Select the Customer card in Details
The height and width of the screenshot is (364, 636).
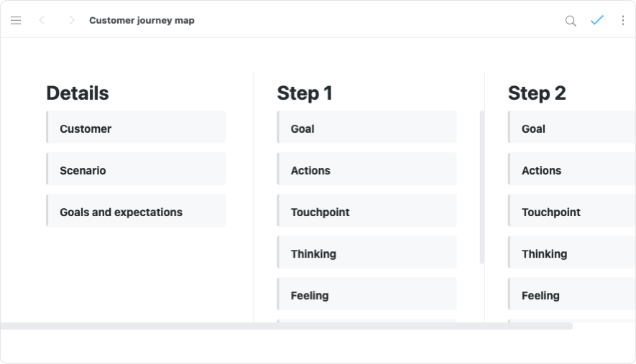(x=136, y=128)
